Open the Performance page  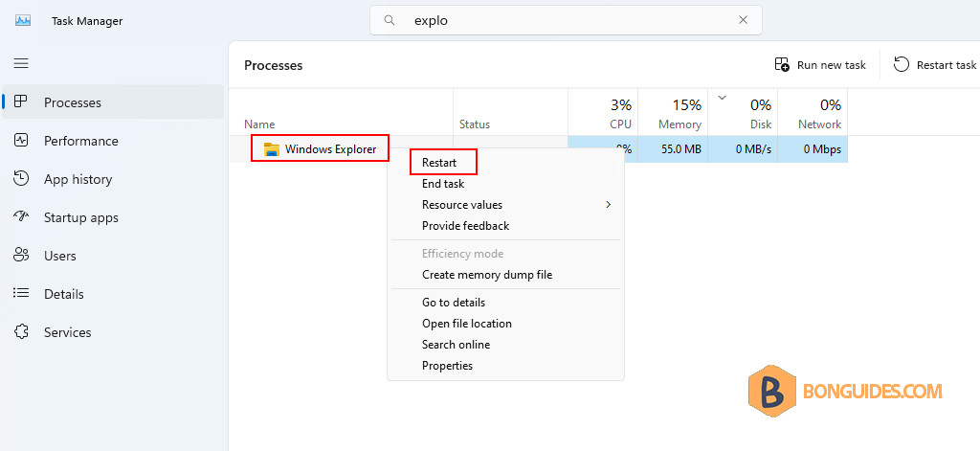tap(113, 141)
